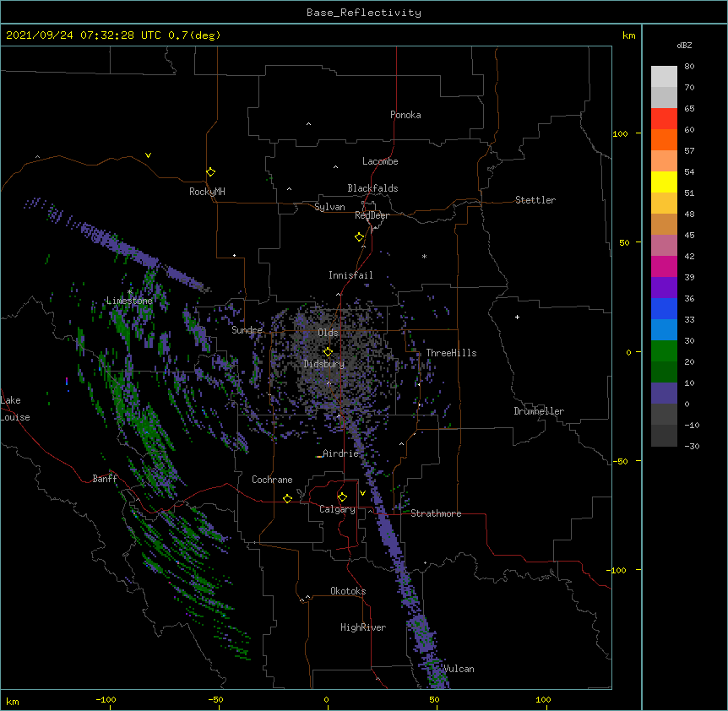Click the Calgary city label
The image size is (728, 711).
(337, 509)
